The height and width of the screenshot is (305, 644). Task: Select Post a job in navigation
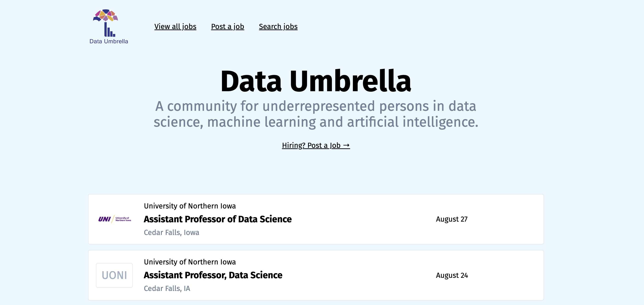click(x=227, y=26)
